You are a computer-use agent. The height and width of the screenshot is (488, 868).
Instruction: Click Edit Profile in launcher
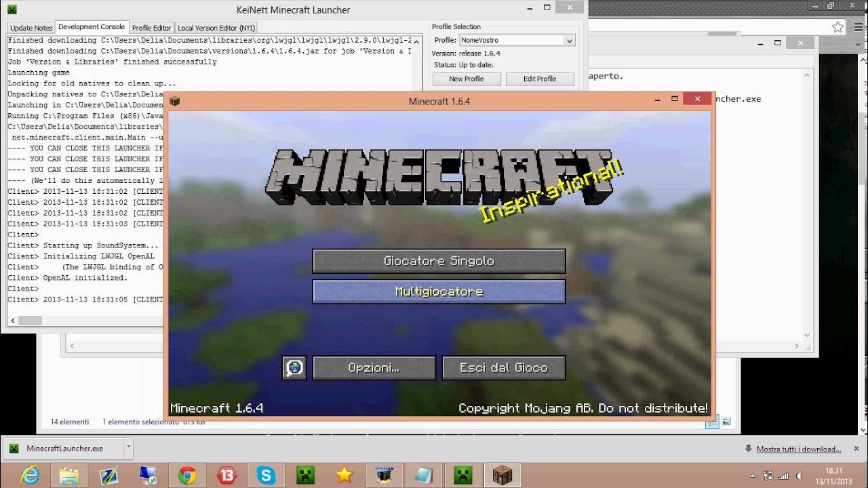[540, 79]
